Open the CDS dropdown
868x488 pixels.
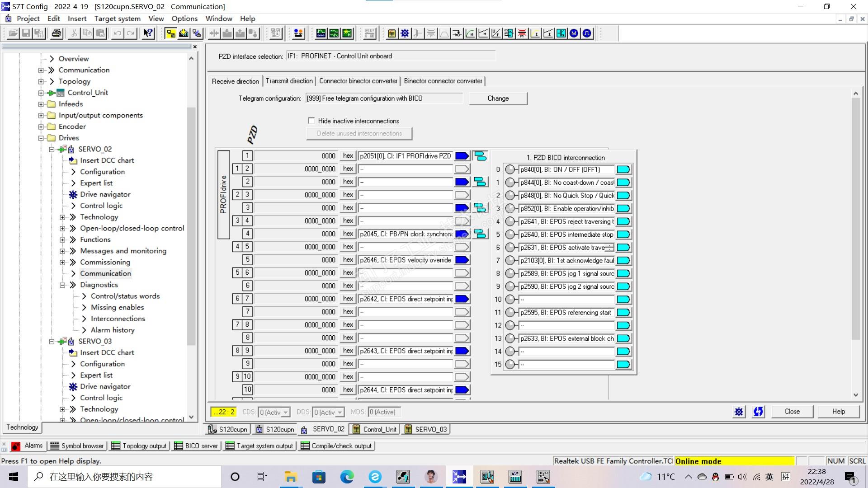pyautogui.click(x=286, y=413)
